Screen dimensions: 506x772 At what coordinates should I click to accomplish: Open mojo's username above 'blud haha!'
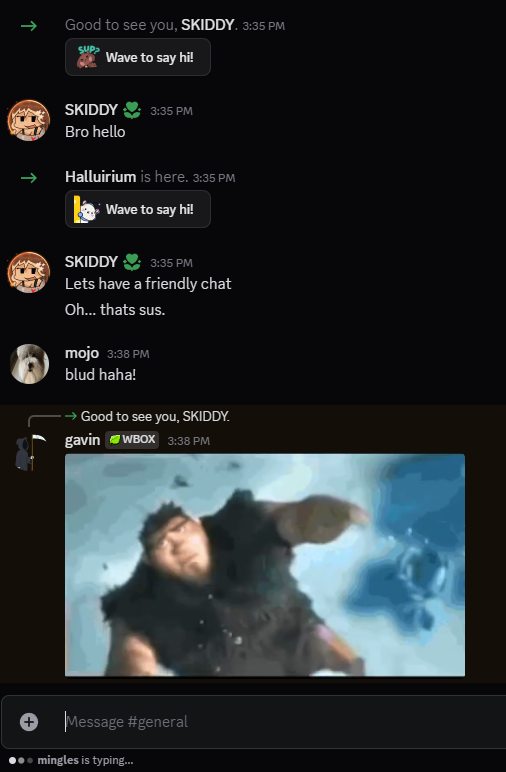click(x=82, y=353)
